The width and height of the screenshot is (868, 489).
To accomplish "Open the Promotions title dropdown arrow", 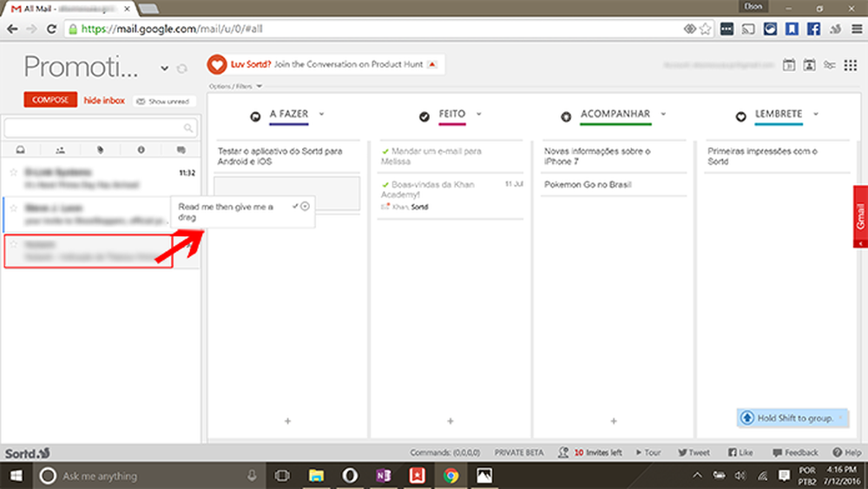I will pyautogui.click(x=164, y=69).
